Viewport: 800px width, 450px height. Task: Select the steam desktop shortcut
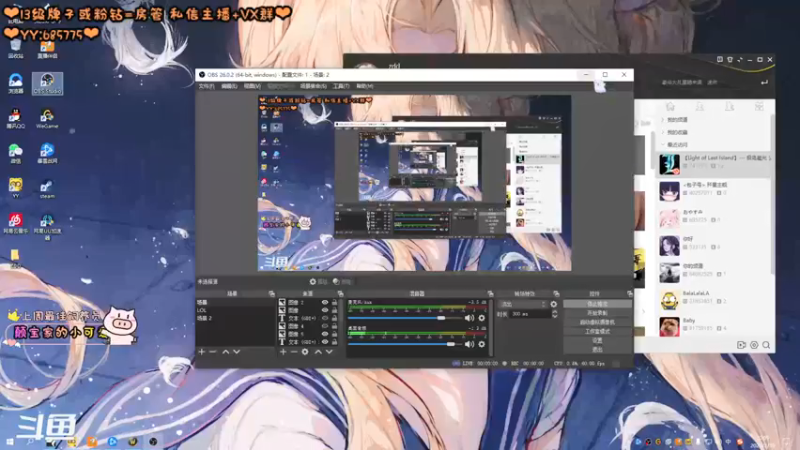click(x=47, y=189)
